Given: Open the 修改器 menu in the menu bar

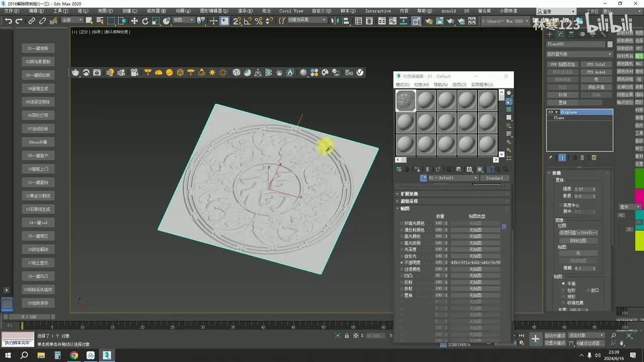Looking at the screenshot, I should tap(155, 11).
